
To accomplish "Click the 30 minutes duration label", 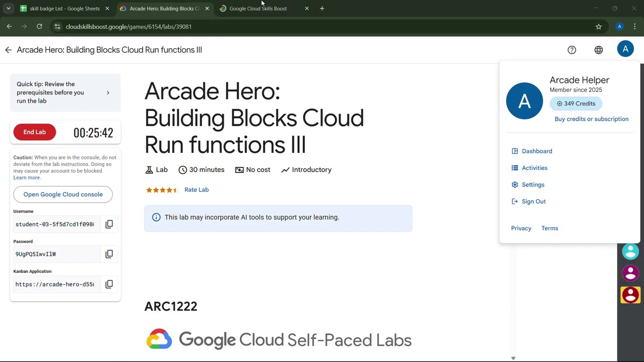I will 201,170.
